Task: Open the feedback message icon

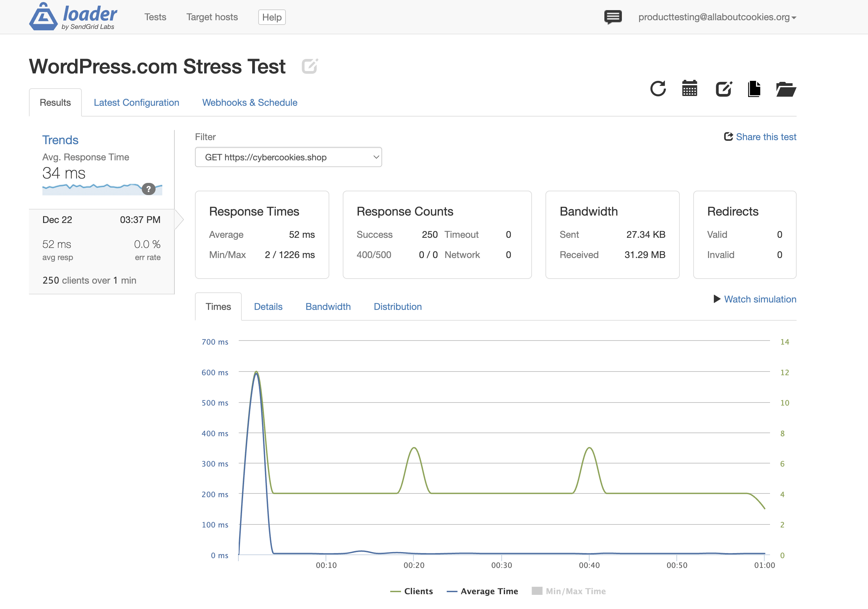Action: point(613,17)
